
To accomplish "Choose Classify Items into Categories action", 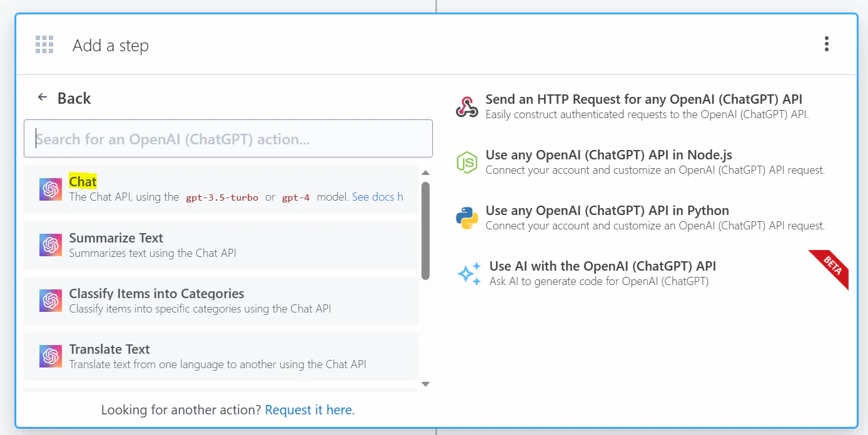I will tap(221, 301).
